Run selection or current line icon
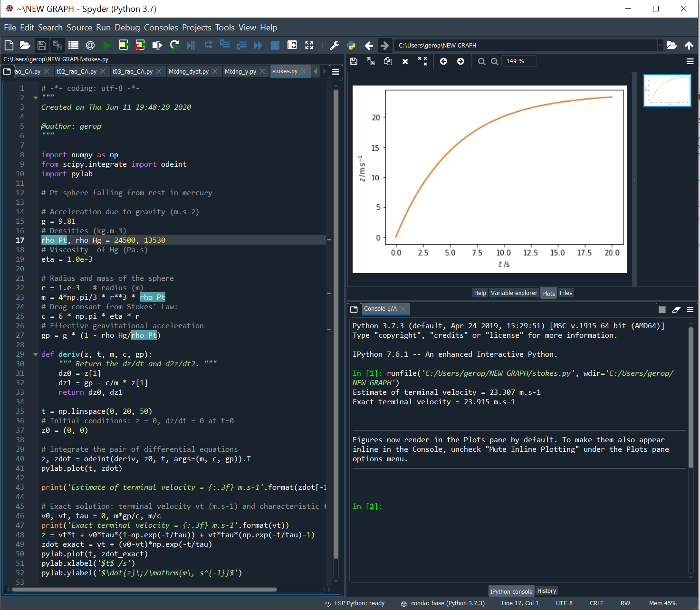 click(x=157, y=45)
